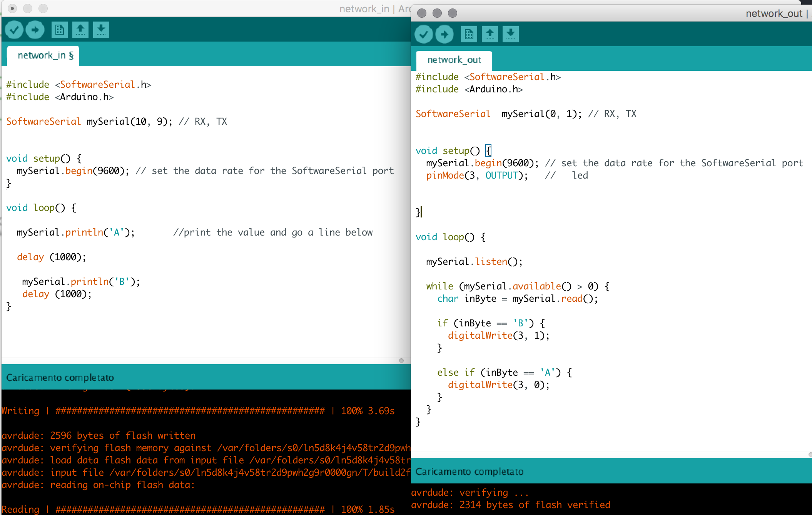
Task: Click 'mySerial.println('A');' line
Action: pyautogui.click(x=76, y=232)
